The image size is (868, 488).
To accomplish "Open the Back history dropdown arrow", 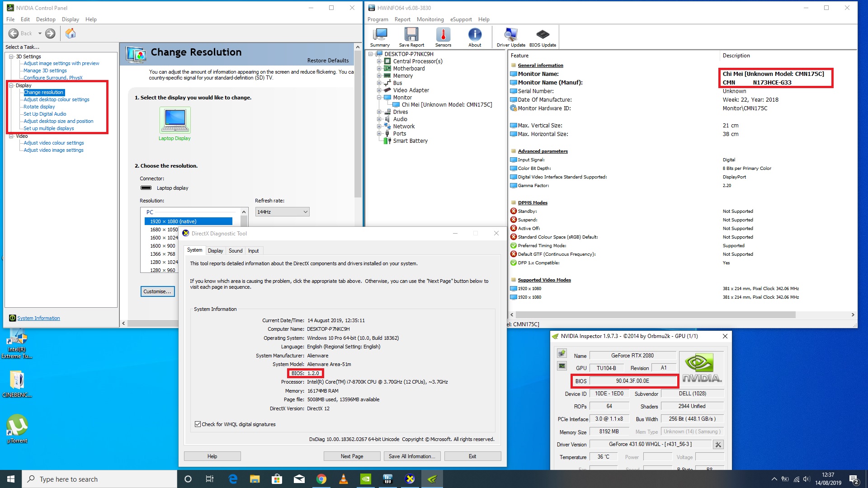I will (x=40, y=33).
